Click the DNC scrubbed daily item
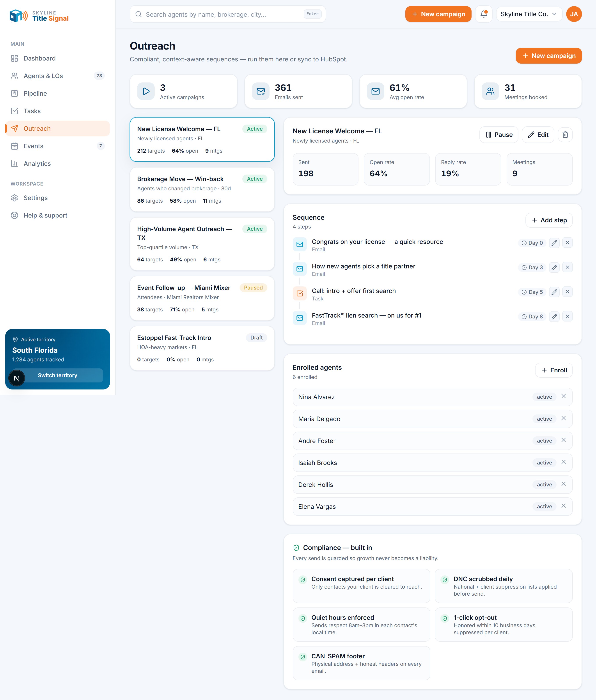The image size is (596, 700). pyautogui.click(x=504, y=586)
